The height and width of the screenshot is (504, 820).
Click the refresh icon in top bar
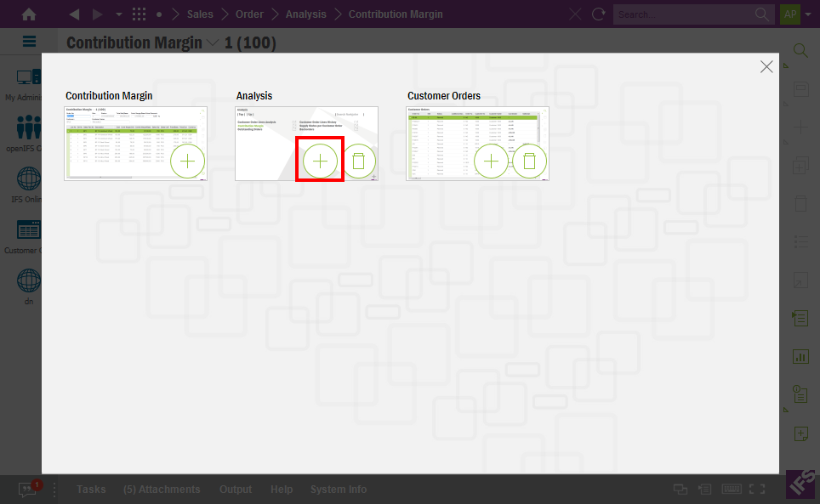pyautogui.click(x=599, y=14)
